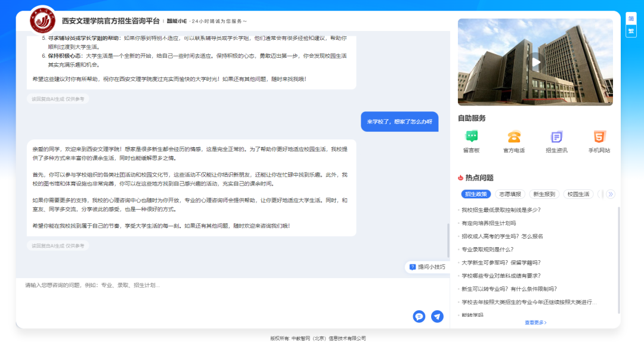
Task: Click the university logo emblem in header
Action: point(42,20)
